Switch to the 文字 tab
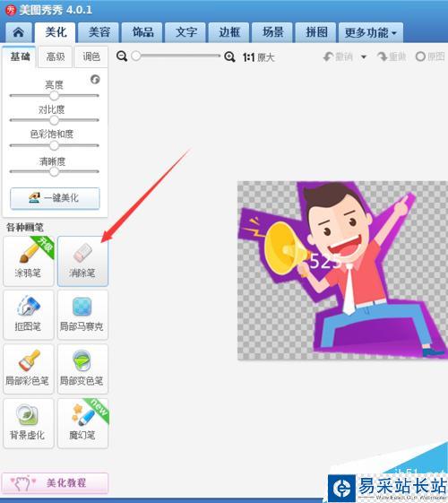This screenshot has width=448, height=503. pyautogui.click(x=185, y=32)
